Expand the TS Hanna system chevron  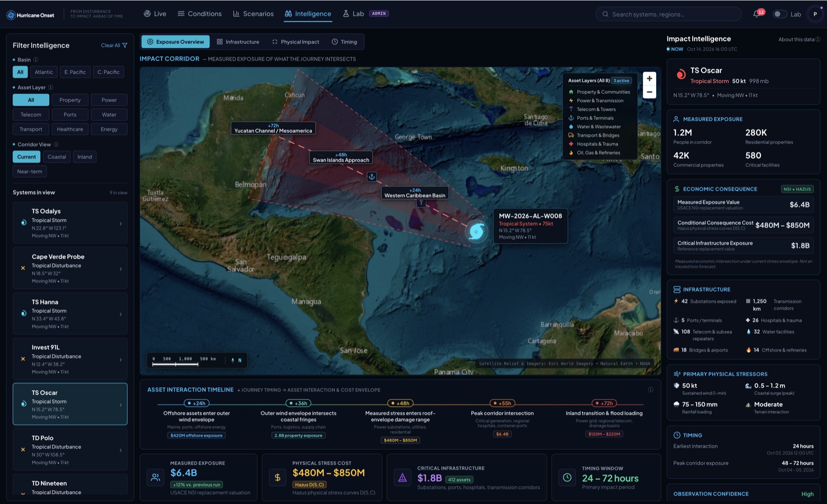point(121,314)
